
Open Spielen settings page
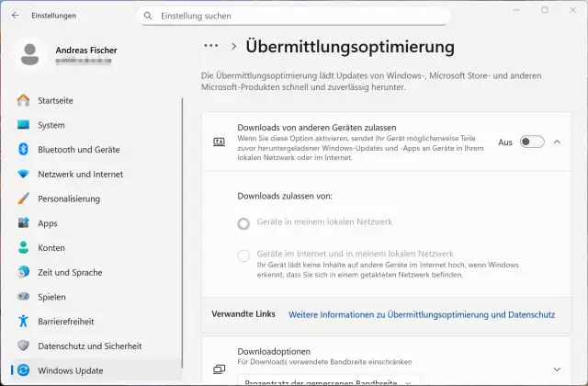click(x=96, y=297)
